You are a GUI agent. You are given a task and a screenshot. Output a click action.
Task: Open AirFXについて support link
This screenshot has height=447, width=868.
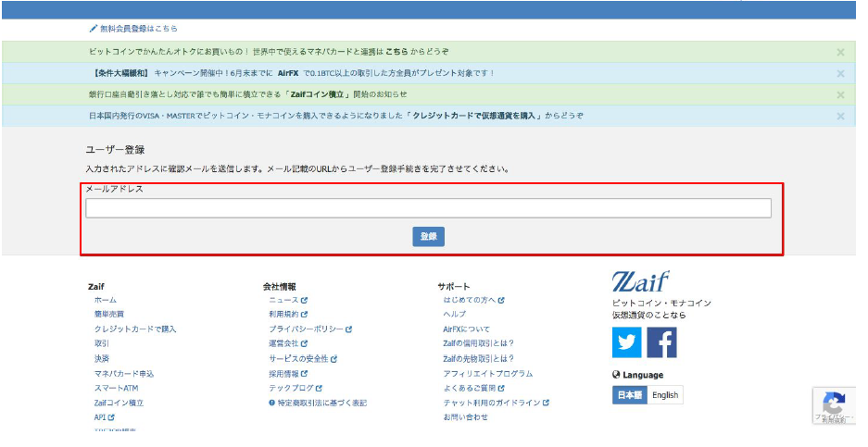tap(466, 329)
